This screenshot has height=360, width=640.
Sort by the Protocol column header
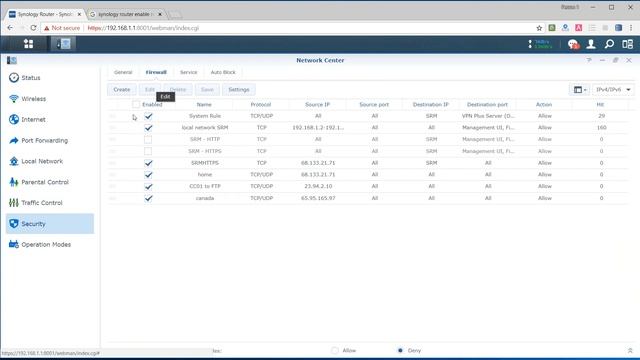[261, 104]
